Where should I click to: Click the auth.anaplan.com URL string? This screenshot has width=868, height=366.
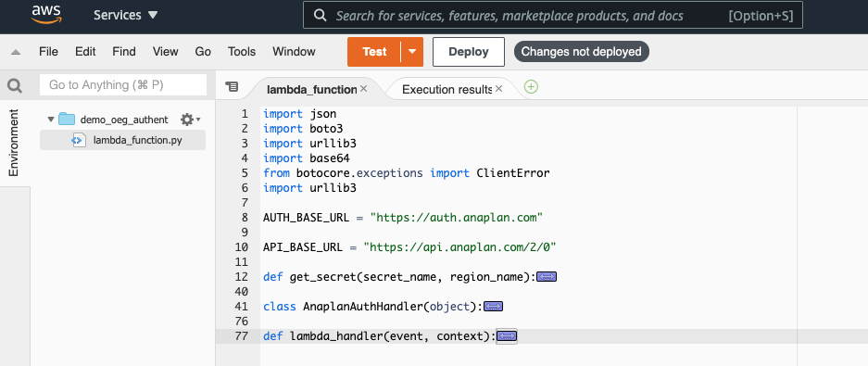click(457, 218)
